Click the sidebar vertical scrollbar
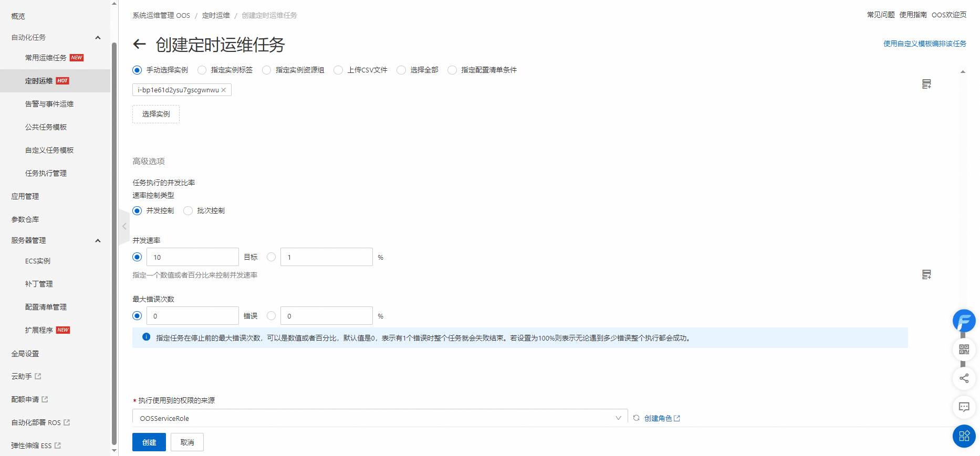The width and height of the screenshot is (980, 456). coord(114,243)
